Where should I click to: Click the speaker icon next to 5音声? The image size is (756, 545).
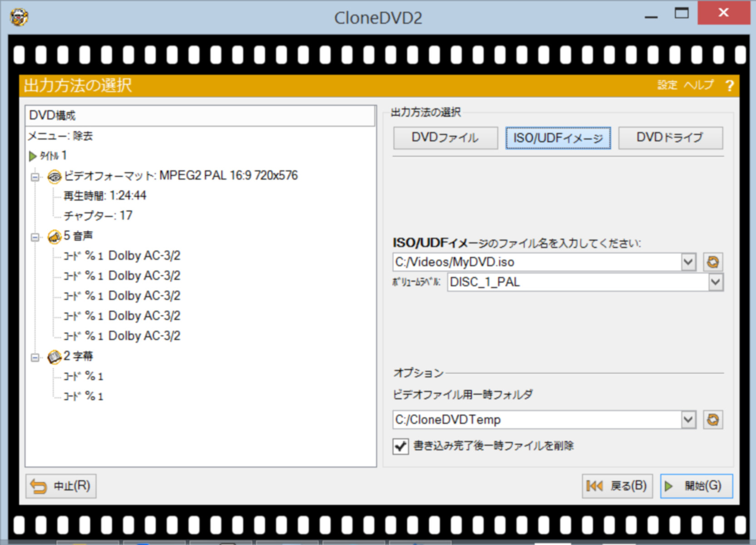click(x=55, y=236)
